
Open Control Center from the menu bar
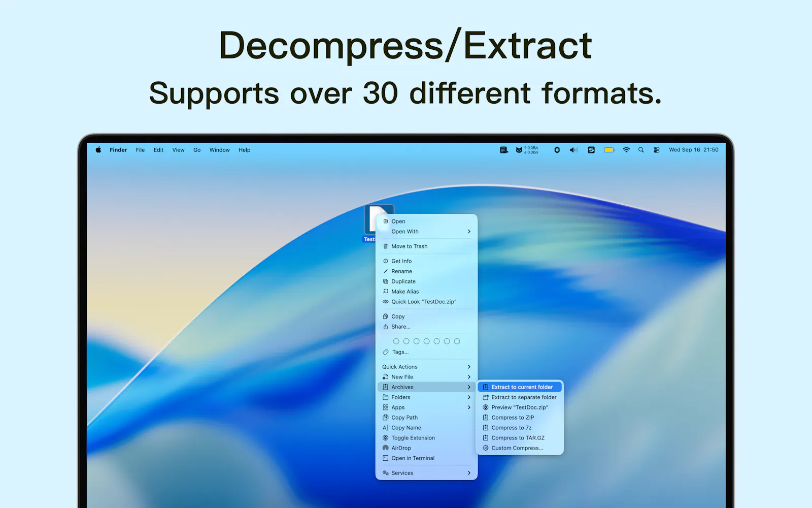point(657,150)
